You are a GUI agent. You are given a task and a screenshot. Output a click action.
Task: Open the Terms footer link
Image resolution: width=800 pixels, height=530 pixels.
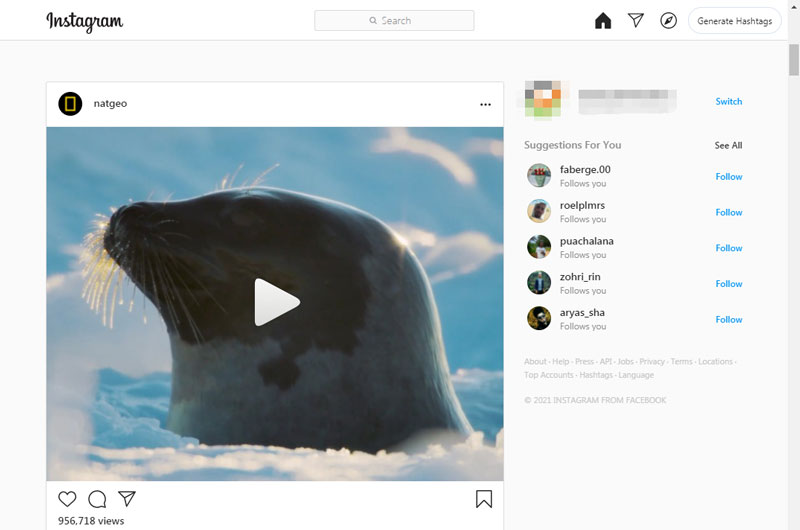tap(682, 361)
